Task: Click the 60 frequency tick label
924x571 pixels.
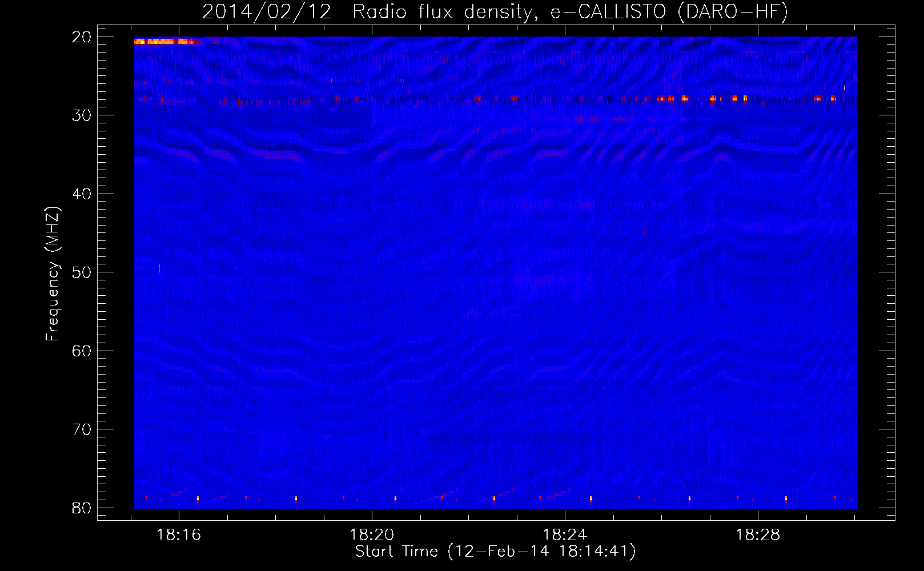Action: [82, 351]
